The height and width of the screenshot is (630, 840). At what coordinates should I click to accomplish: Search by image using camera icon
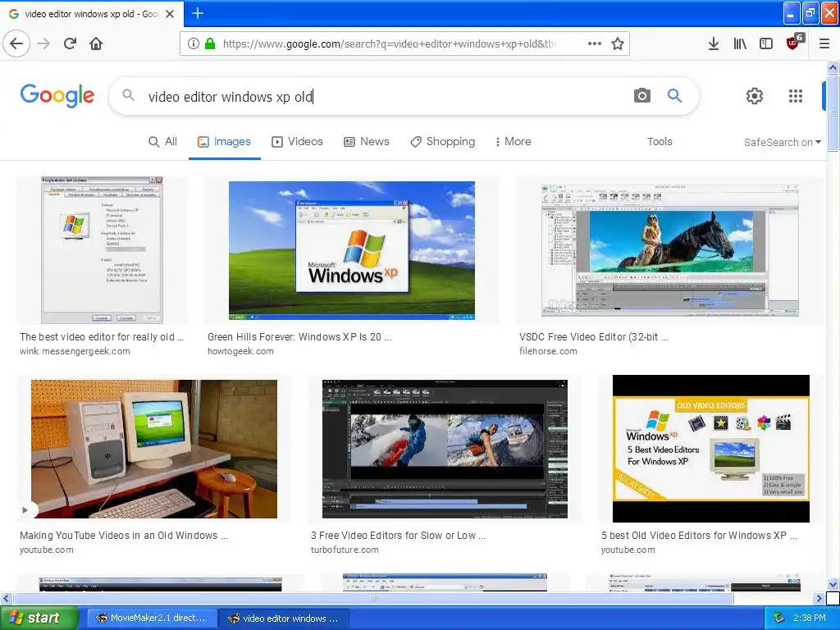tap(641, 96)
